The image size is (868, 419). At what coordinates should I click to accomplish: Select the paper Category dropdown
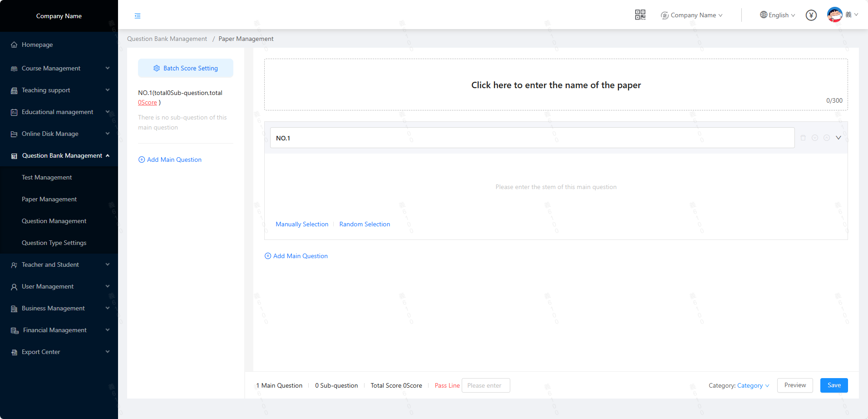pyautogui.click(x=753, y=385)
